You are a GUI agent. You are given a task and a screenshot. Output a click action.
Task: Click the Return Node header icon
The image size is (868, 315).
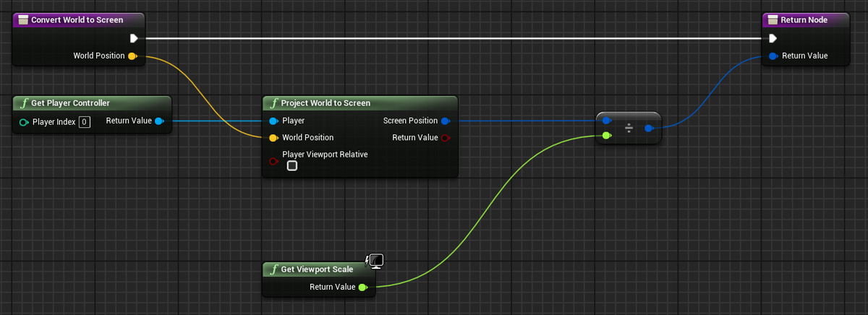[772, 20]
